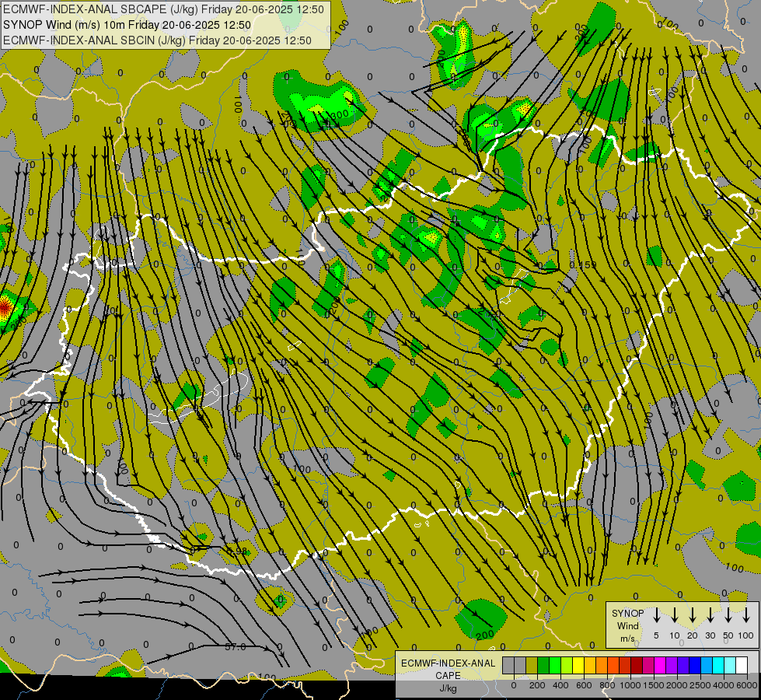Click the 20 m/s wind arrow in the legend

[693, 615]
